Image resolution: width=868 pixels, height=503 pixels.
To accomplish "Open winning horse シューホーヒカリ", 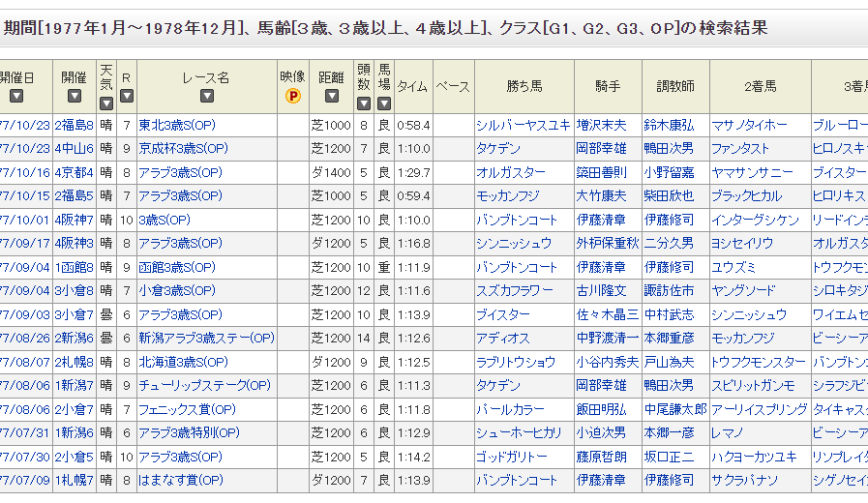I will point(519,433).
